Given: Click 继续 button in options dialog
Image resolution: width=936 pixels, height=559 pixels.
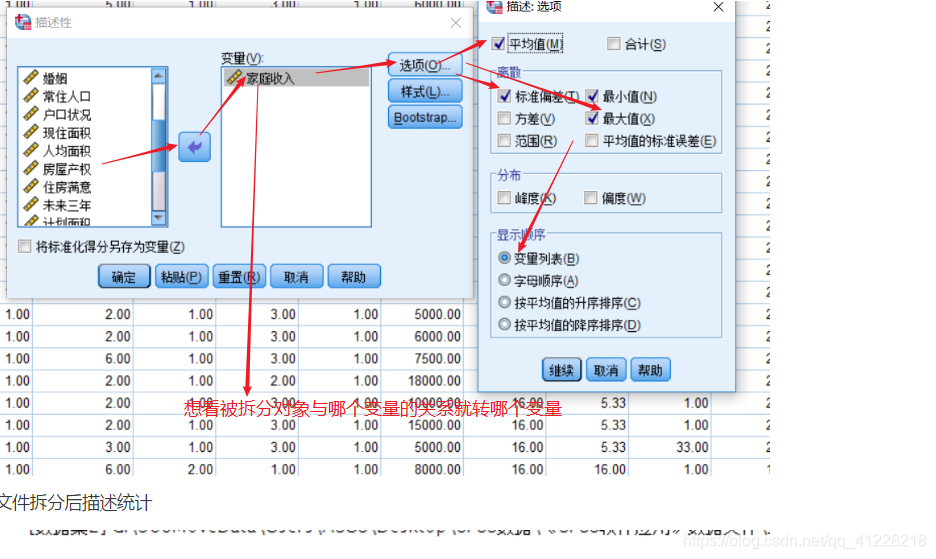Looking at the screenshot, I should click(561, 370).
